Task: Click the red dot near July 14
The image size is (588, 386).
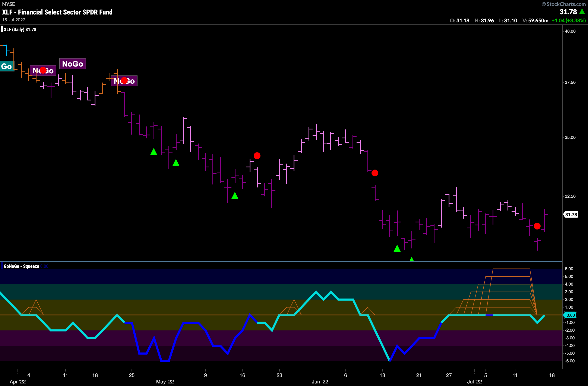Action: click(537, 226)
